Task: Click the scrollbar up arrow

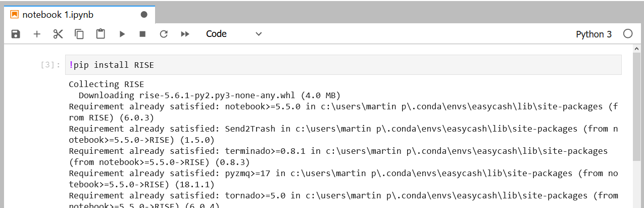Action: (637, 48)
